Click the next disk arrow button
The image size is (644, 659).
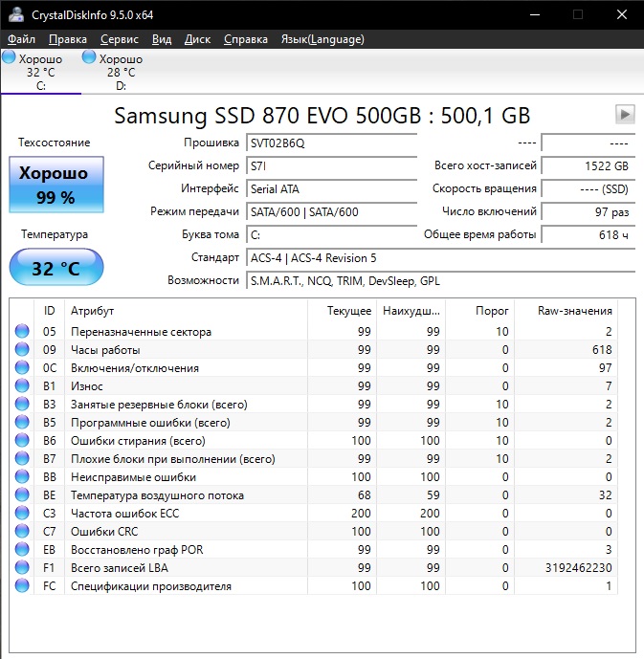tap(624, 115)
